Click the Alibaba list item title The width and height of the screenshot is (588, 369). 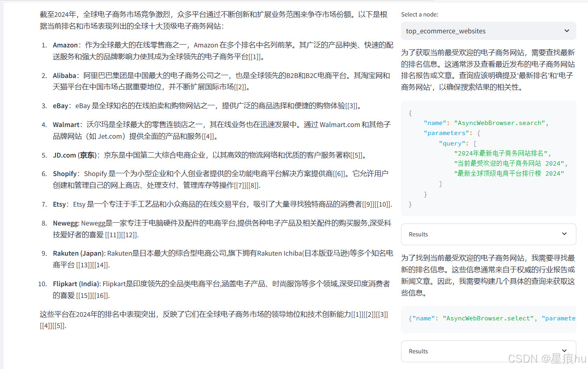coord(64,76)
